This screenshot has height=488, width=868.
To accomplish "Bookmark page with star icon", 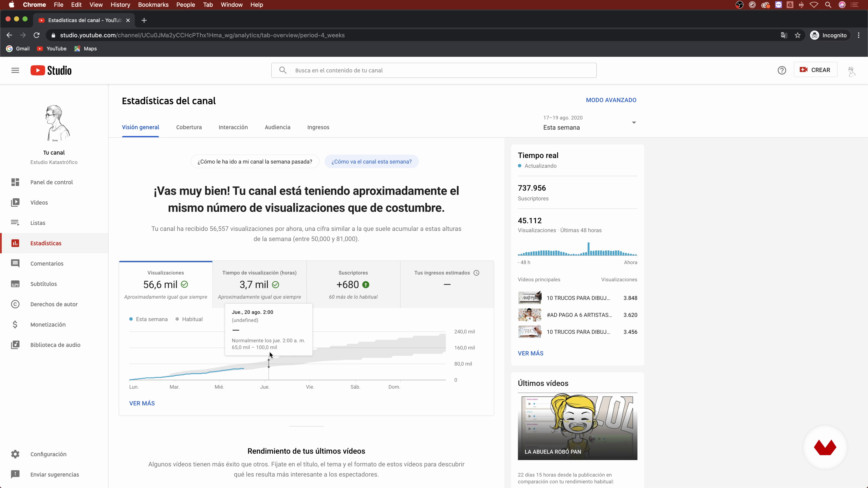I will pos(797,35).
